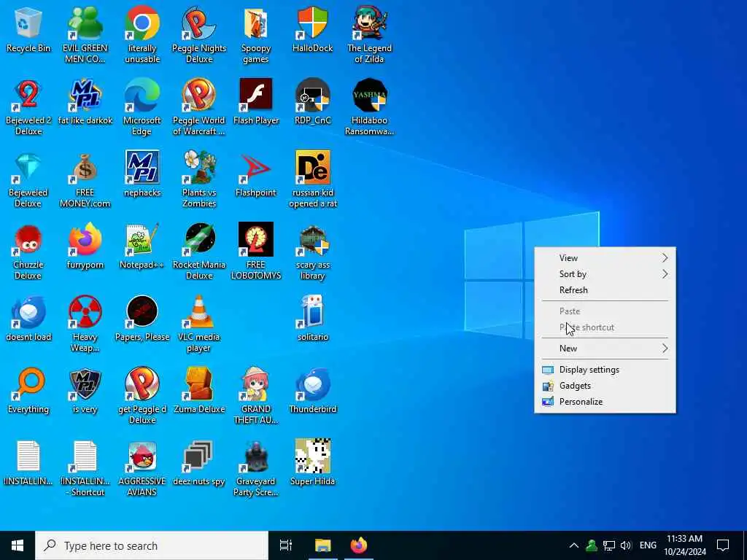The height and width of the screenshot is (560, 747).
Task: Open the Super Hilda shortcut
Action: click(x=312, y=463)
